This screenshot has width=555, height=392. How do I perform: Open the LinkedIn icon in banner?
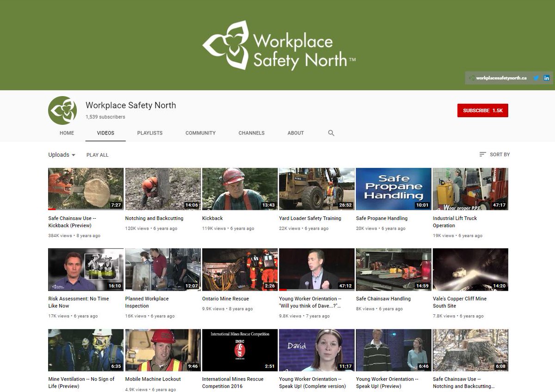(546, 78)
